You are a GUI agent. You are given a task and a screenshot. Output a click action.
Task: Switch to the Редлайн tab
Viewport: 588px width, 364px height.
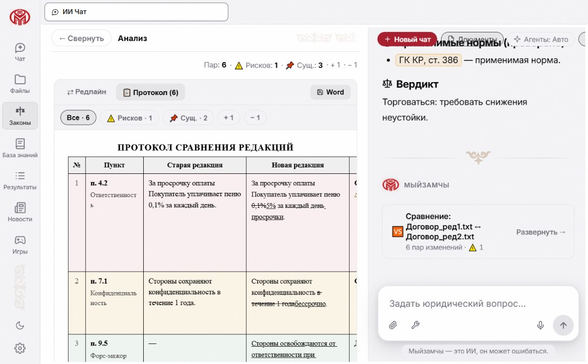[86, 92]
